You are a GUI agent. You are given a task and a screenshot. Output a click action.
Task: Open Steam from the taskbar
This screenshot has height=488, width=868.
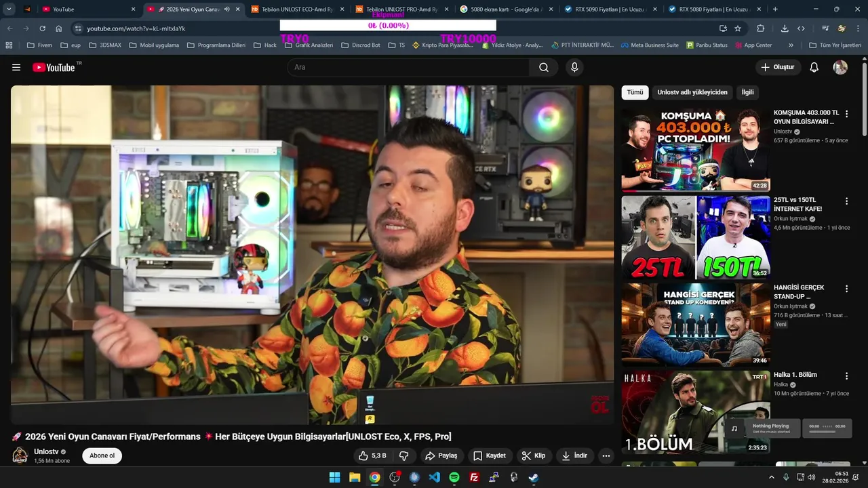pos(534,477)
